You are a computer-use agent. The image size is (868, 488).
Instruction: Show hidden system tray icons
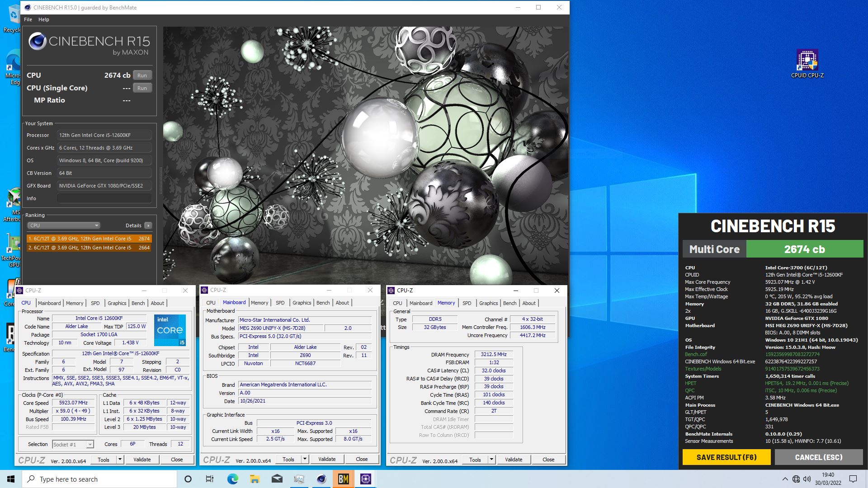pyautogui.click(x=785, y=479)
